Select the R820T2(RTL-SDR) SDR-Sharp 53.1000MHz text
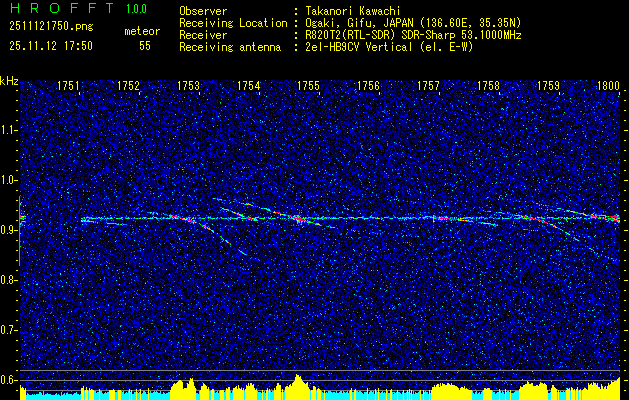 413,35
